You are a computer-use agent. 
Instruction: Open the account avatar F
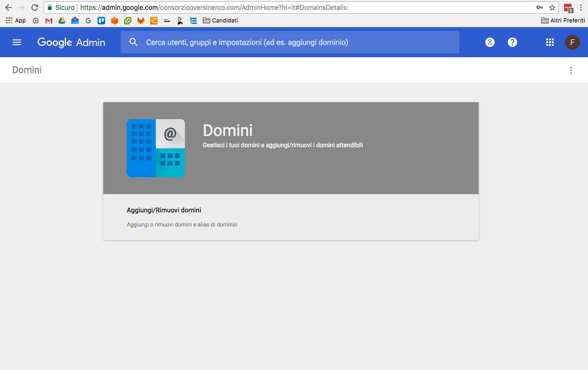pyautogui.click(x=572, y=42)
